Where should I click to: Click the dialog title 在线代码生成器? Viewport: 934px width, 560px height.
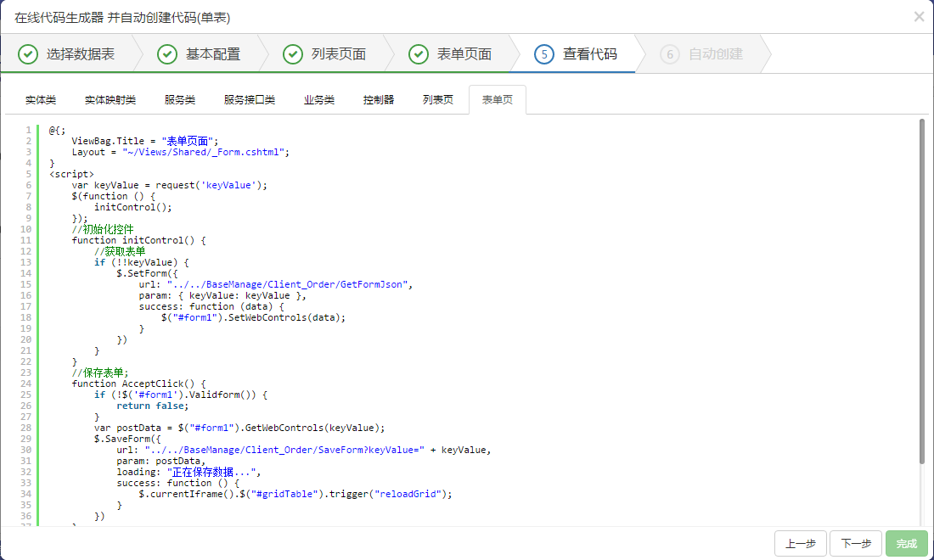pyautogui.click(x=59, y=18)
